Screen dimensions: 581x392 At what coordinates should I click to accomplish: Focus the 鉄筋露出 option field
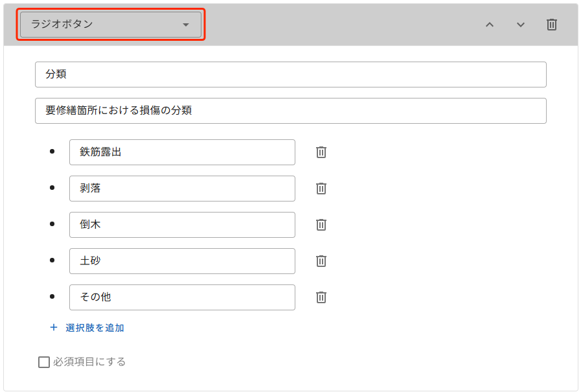[182, 152]
